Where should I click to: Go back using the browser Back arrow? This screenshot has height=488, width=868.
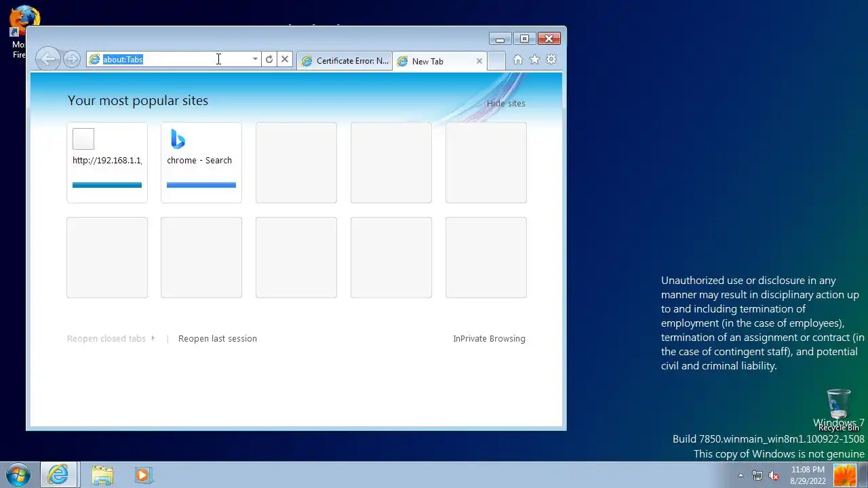point(48,59)
